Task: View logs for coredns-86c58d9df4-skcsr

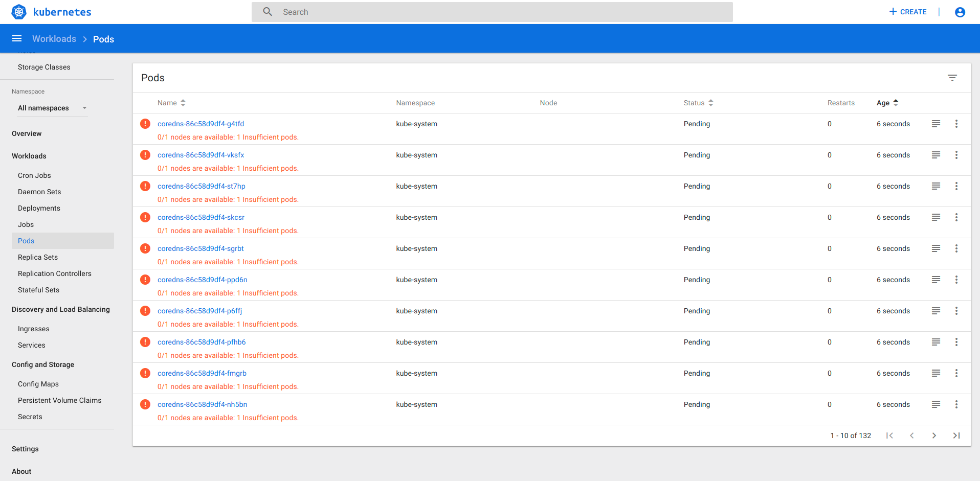Action: tap(936, 217)
